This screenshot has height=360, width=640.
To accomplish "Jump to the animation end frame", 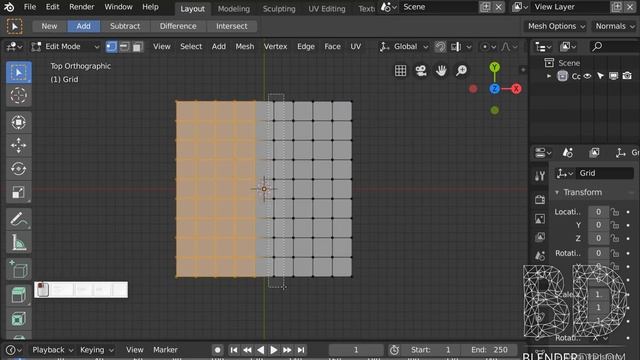I will [301, 350].
